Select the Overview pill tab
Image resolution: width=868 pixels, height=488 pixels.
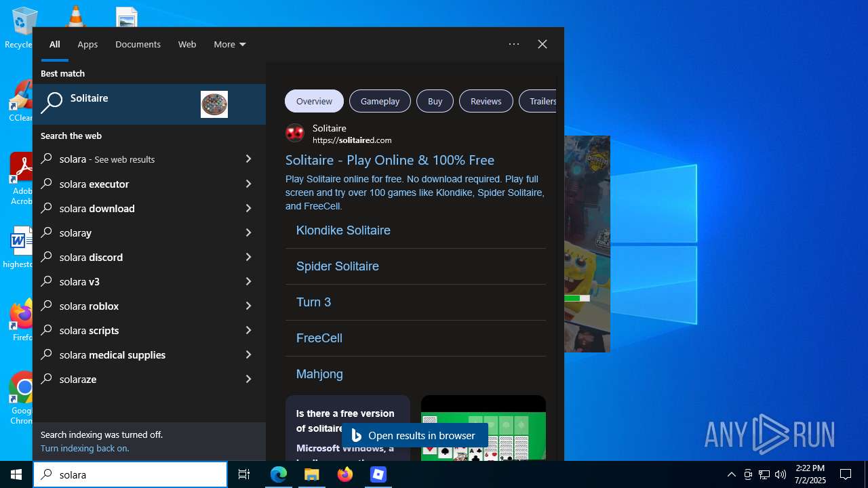point(314,101)
